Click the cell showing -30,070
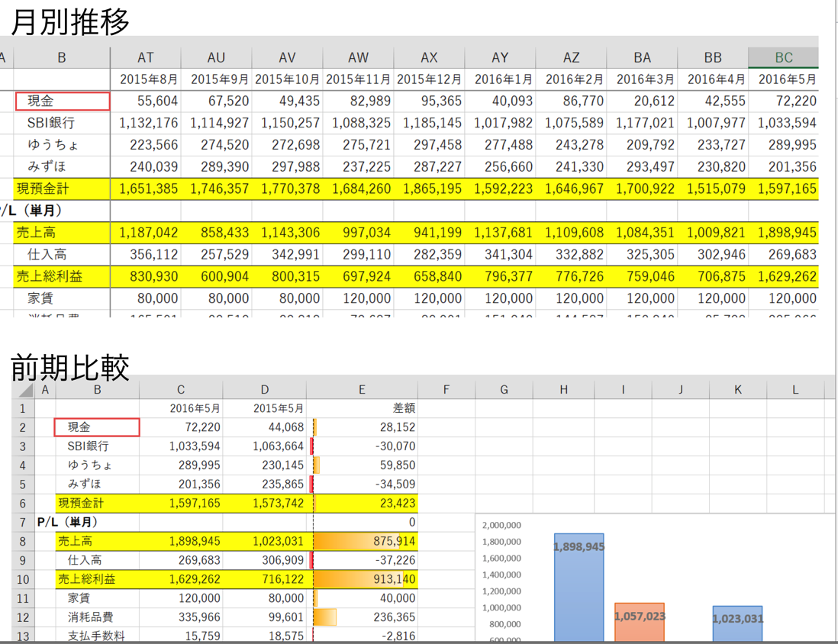Image resolution: width=838 pixels, height=644 pixels. pyautogui.click(x=362, y=446)
